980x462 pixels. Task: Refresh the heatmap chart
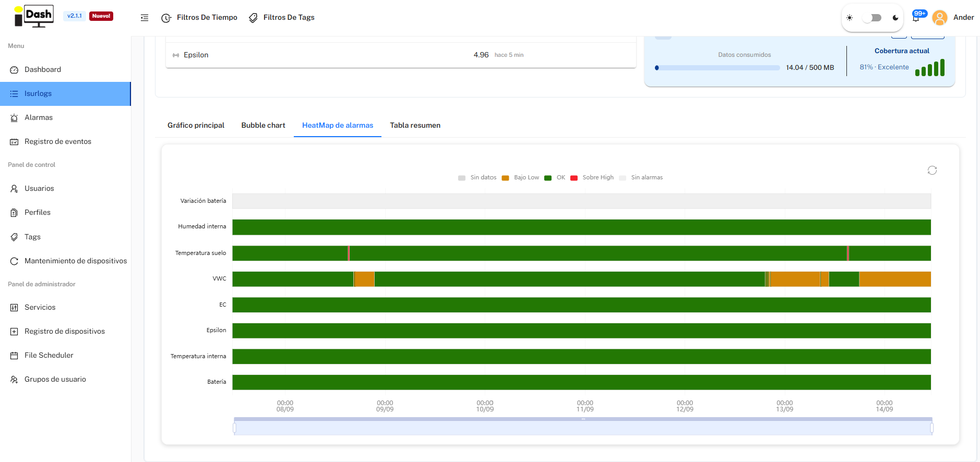point(932,170)
